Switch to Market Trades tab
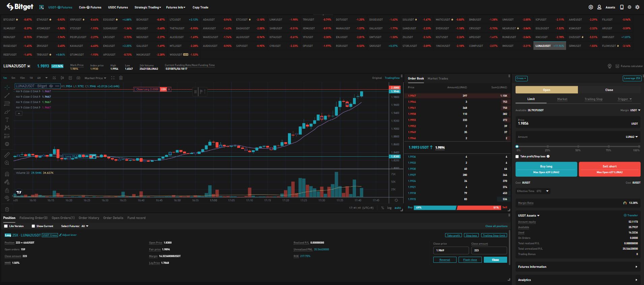The image size is (644, 285). pos(438,78)
